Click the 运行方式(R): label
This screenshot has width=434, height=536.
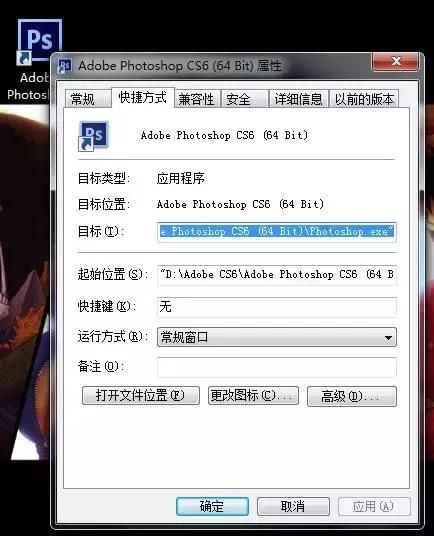[112, 337]
